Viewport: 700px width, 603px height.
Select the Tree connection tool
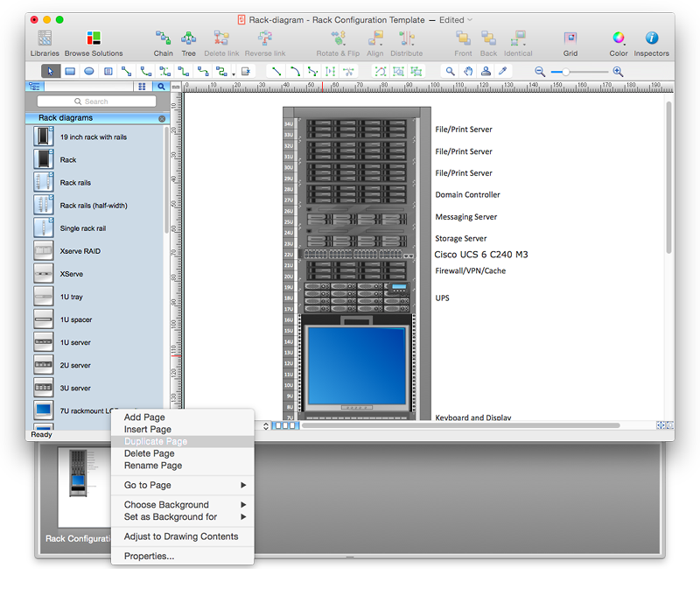188,39
